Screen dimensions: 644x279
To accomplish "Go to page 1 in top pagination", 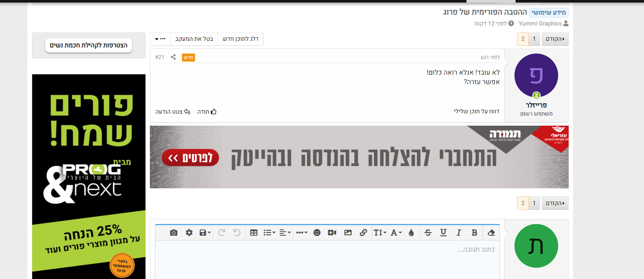I will 534,39.
